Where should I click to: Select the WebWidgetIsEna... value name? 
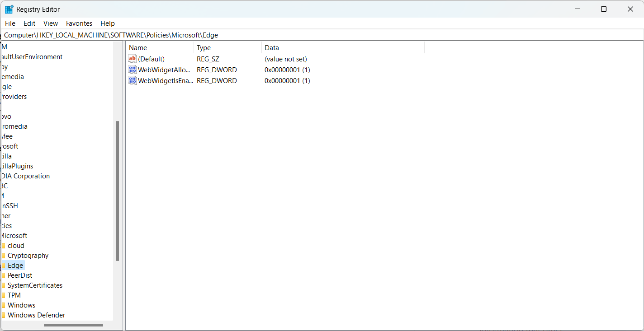coord(166,81)
